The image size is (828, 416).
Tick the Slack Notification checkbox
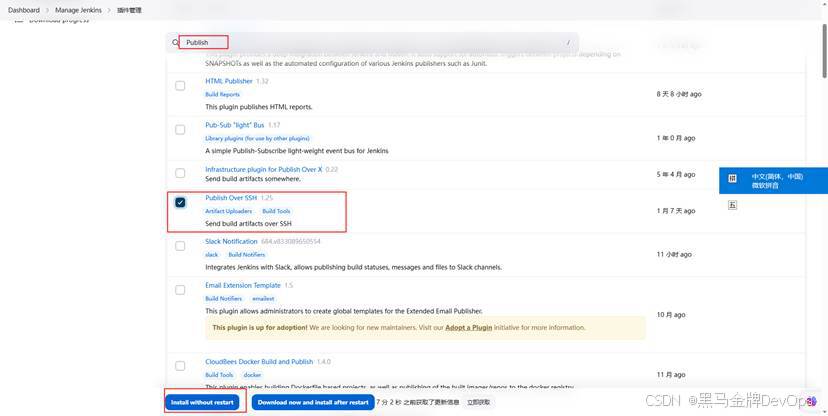click(x=180, y=246)
